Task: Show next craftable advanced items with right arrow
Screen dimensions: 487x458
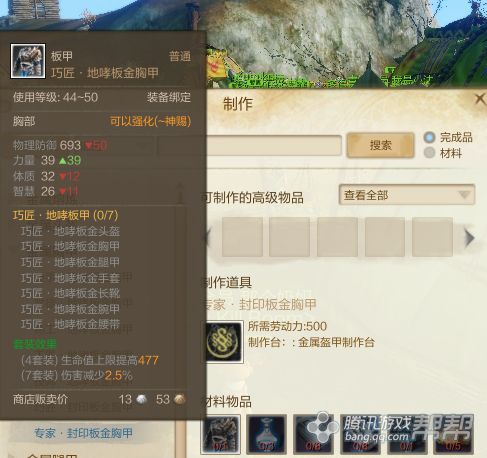Action: tap(470, 238)
